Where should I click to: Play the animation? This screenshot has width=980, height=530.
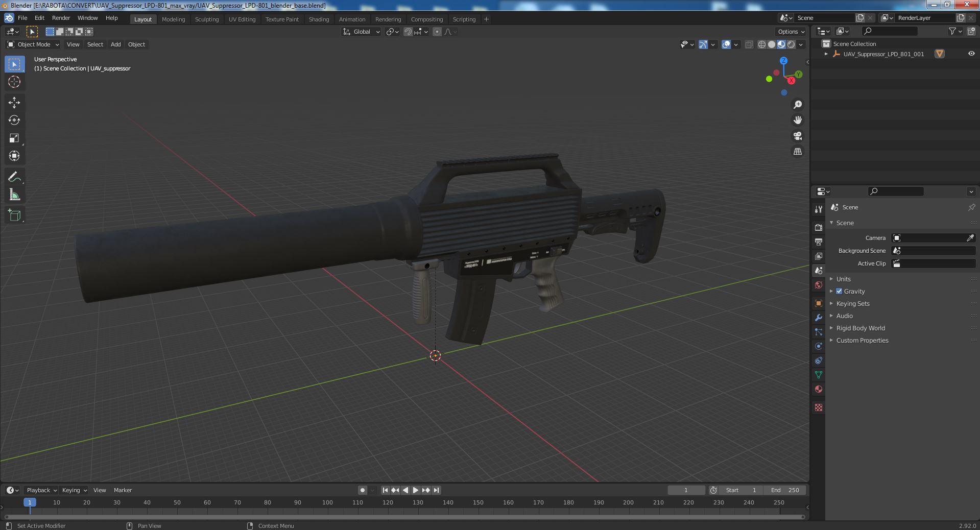click(x=416, y=490)
